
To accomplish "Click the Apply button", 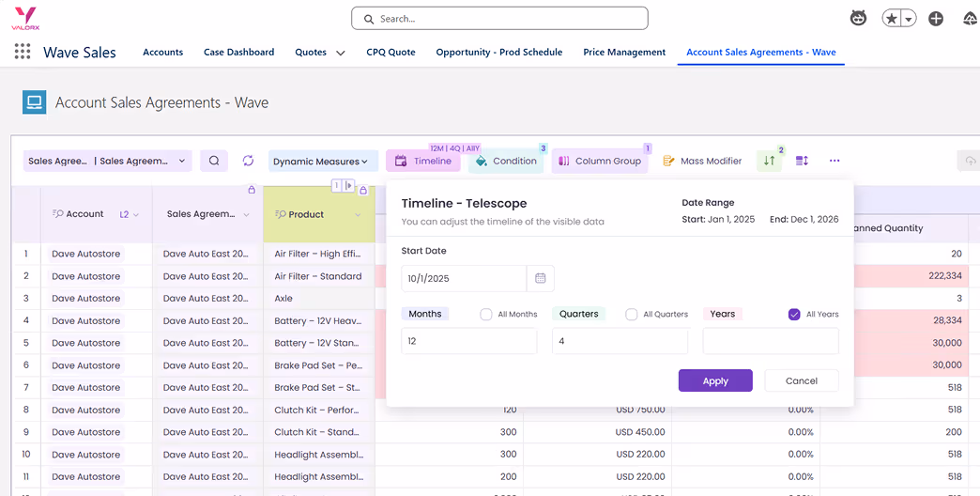I will click(x=715, y=380).
